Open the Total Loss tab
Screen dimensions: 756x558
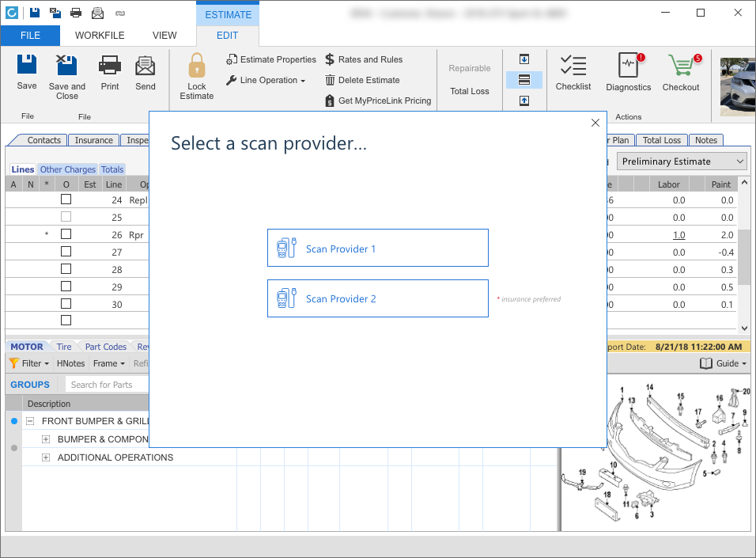pos(661,140)
